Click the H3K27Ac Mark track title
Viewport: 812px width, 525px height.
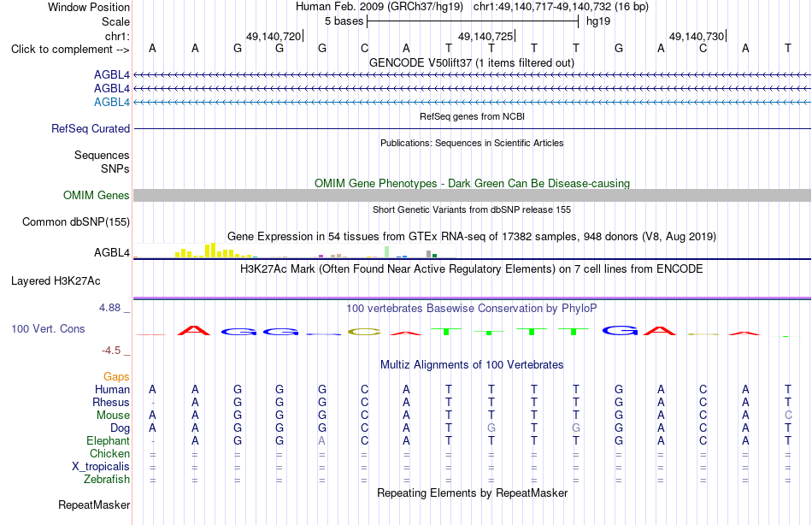pyautogui.click(x=472, y=269)
